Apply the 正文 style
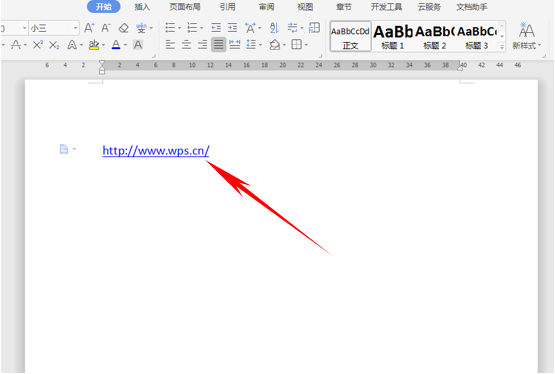The height and width of the screenshot is (374, 555). point(350,36)
